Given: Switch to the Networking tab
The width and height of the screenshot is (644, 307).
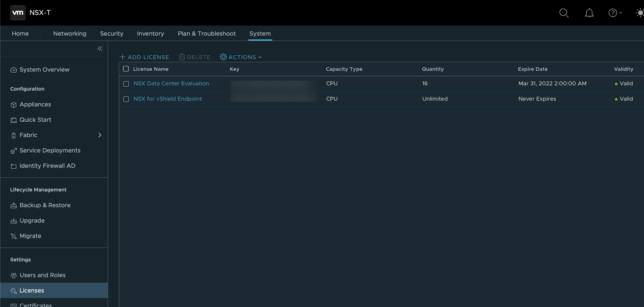Looking at the screenshot, I should pos(70,33).
